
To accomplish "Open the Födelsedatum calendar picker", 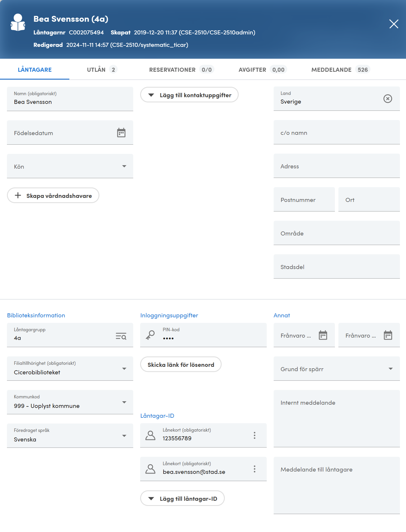I will (x=121, y=133).
